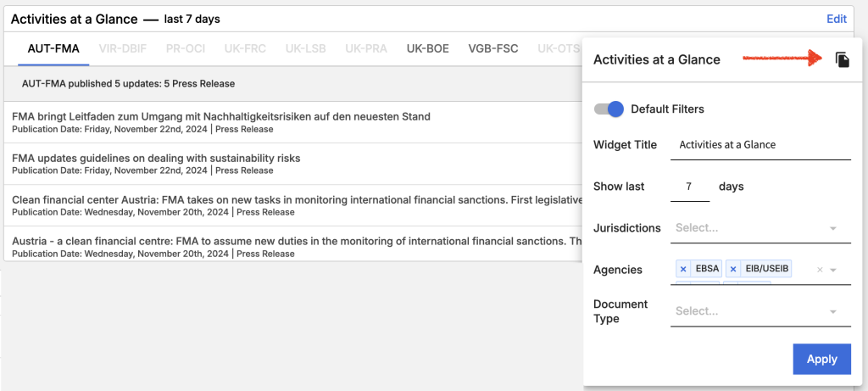
Task: Open FMA bringt Leitfaden press release
Action: [221, 116]
